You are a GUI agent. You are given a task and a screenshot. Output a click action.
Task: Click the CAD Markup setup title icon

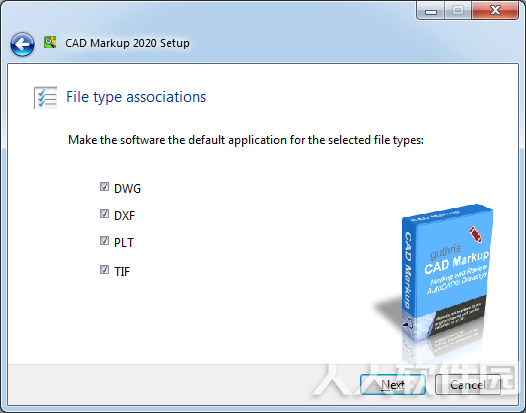[50, 42]
